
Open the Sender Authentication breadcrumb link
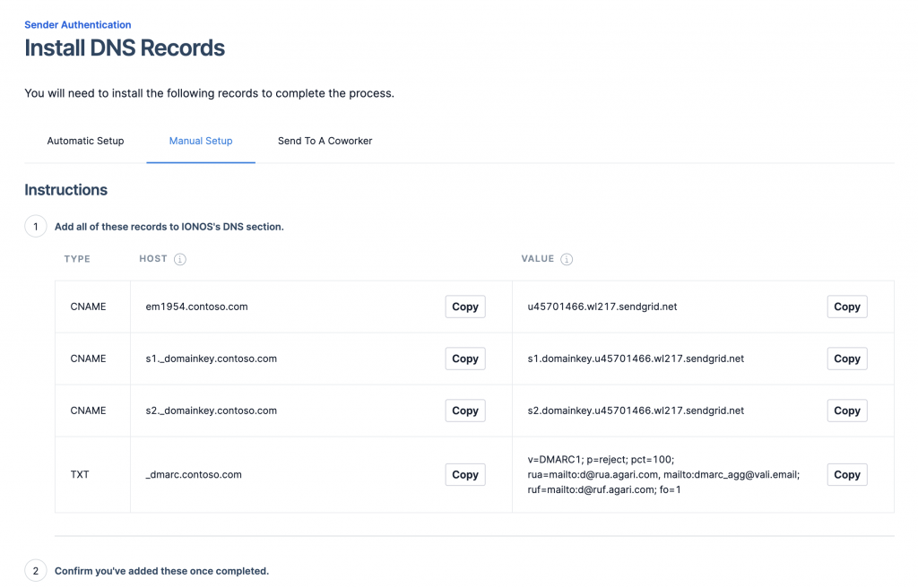coord(77,25)
